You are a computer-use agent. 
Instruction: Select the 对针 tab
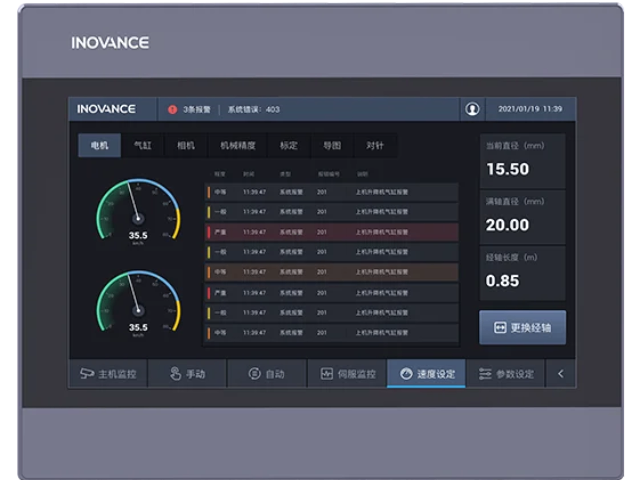375,145
